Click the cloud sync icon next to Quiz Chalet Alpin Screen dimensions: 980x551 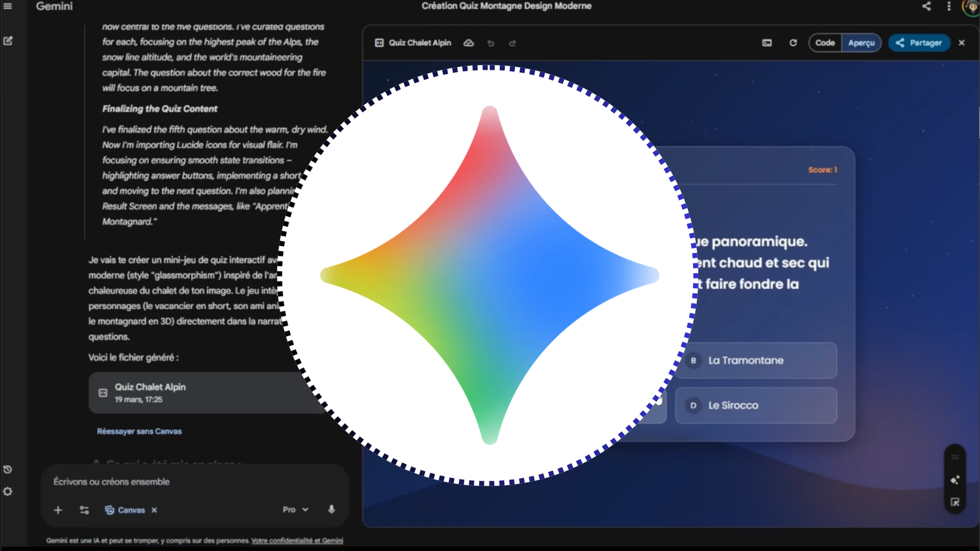tap(469, 43)
